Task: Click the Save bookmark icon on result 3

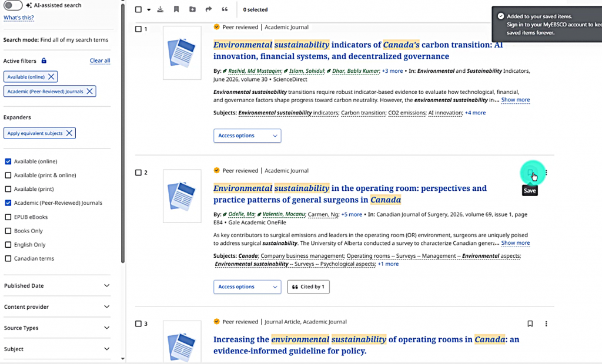Action: click(530, 323)
